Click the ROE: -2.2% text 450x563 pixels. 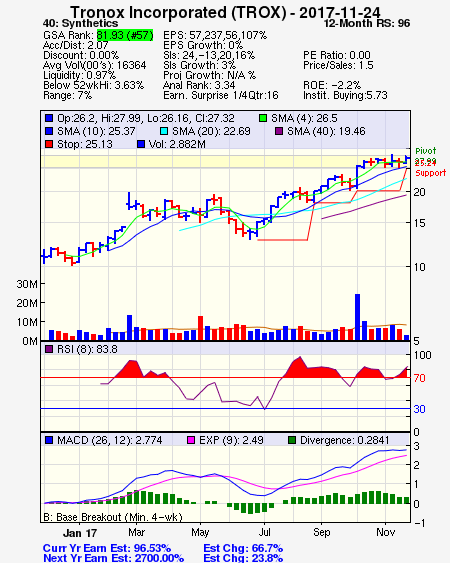point(332,85)
